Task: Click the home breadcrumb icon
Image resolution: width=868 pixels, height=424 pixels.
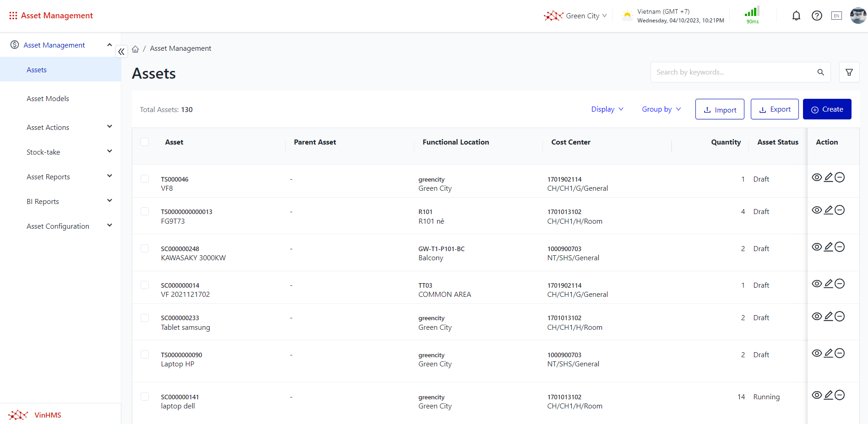Action: (136, 49)
